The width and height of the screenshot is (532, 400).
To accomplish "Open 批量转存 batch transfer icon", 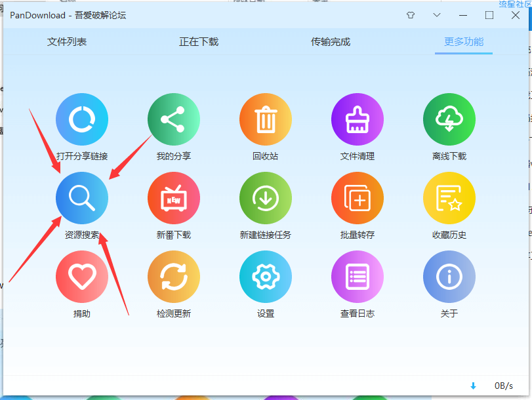I will pos(358,198).
